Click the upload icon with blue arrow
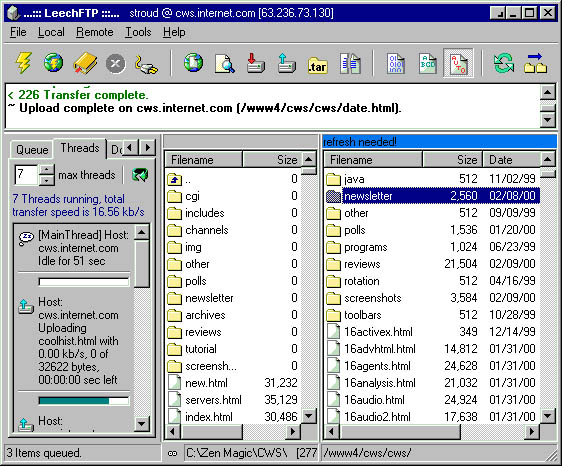562x466 pixels. click(x=286, y=63)
